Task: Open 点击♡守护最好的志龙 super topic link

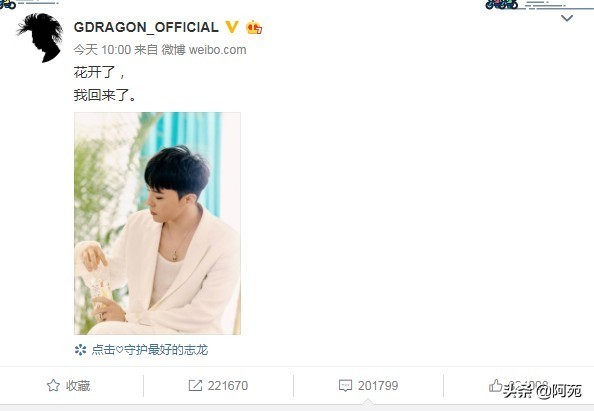Action: point(150,350)
